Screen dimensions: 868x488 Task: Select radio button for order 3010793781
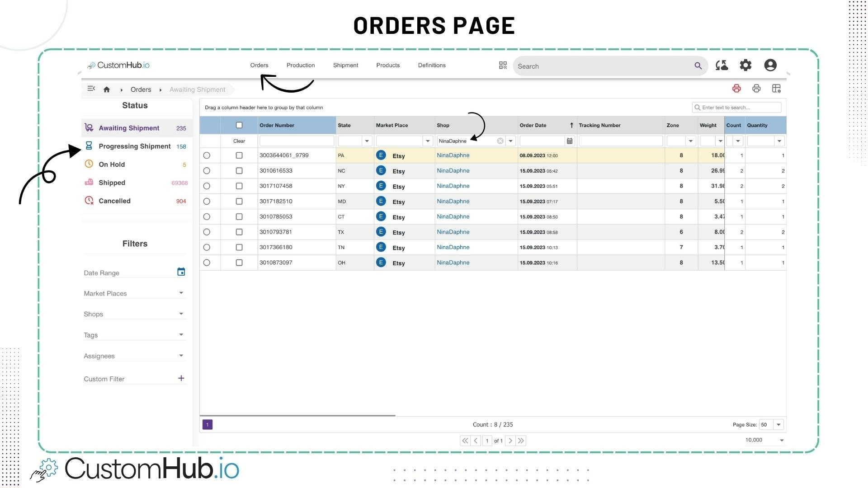[x=207, y=232]
